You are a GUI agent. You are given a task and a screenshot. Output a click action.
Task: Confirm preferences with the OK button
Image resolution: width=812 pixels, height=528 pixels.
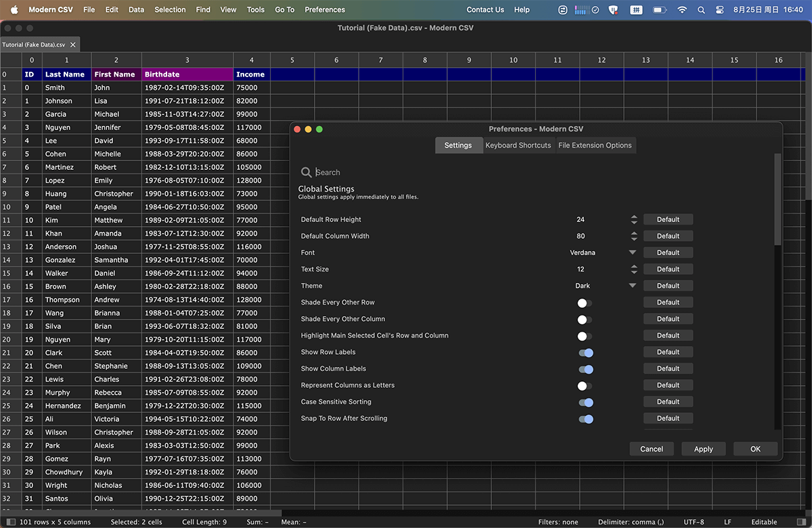756,449
